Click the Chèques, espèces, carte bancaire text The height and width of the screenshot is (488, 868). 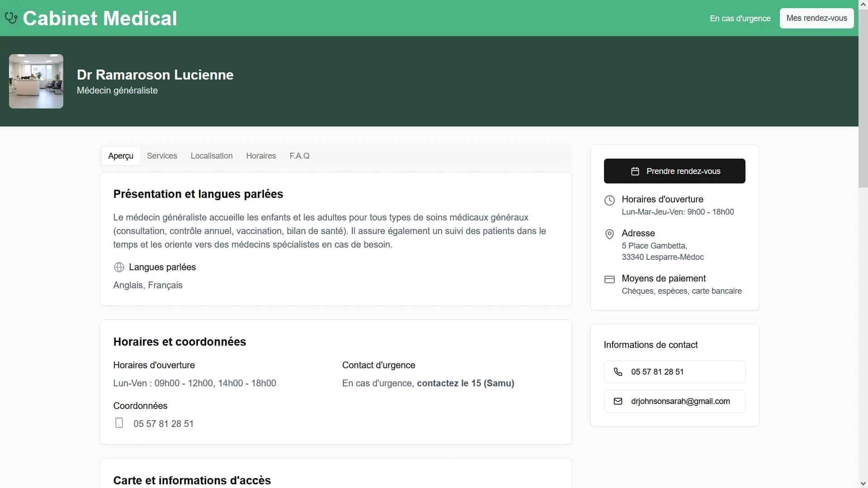tap(682, 291)
